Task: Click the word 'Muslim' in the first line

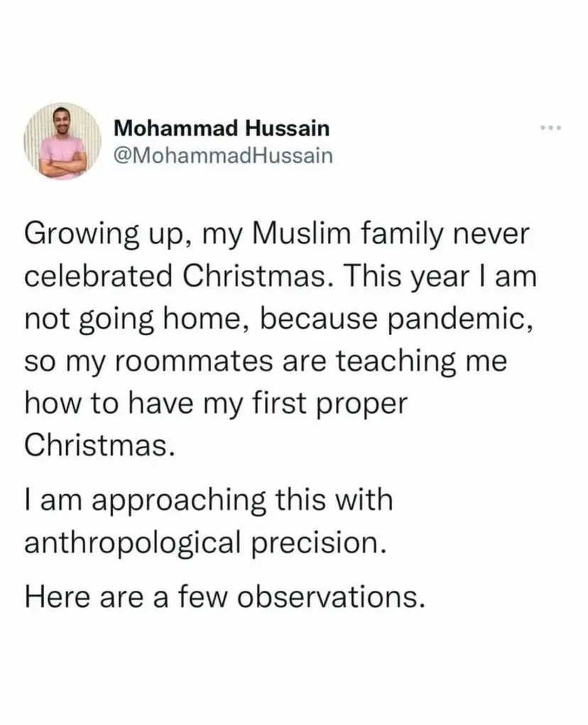Action: pyautogui.click(x=301, y=234)
